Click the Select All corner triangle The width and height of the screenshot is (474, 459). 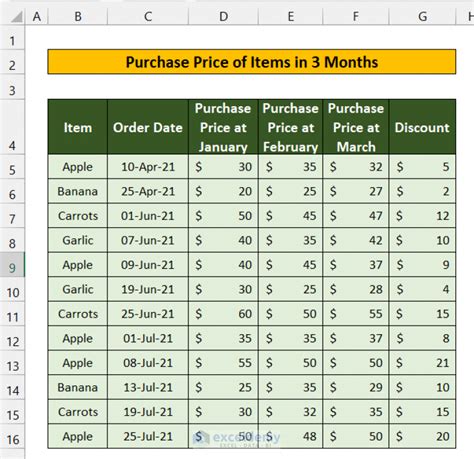click(17, 17)
